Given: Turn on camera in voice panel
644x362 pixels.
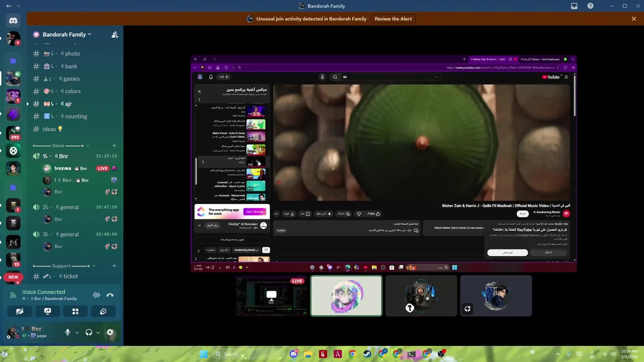Looking at the screenshot, I should (20, 311).
